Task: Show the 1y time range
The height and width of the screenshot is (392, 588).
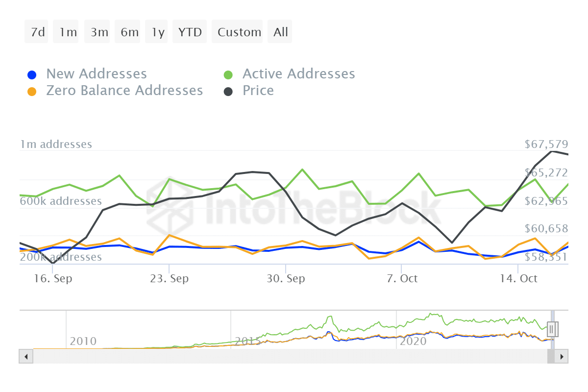Action: pyautogui.click(x=157, y=32)
